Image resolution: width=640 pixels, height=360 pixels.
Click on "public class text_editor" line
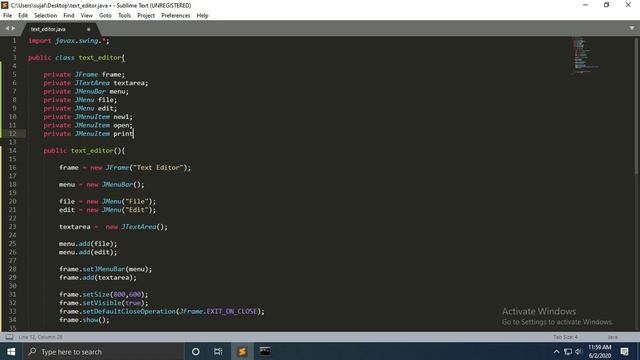tap(76, 58)
